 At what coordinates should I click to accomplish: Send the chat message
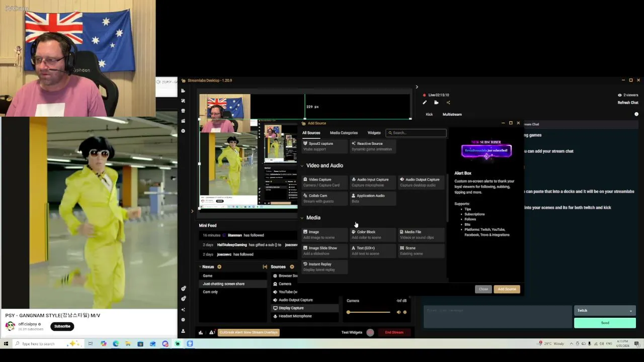pos(605,323)
